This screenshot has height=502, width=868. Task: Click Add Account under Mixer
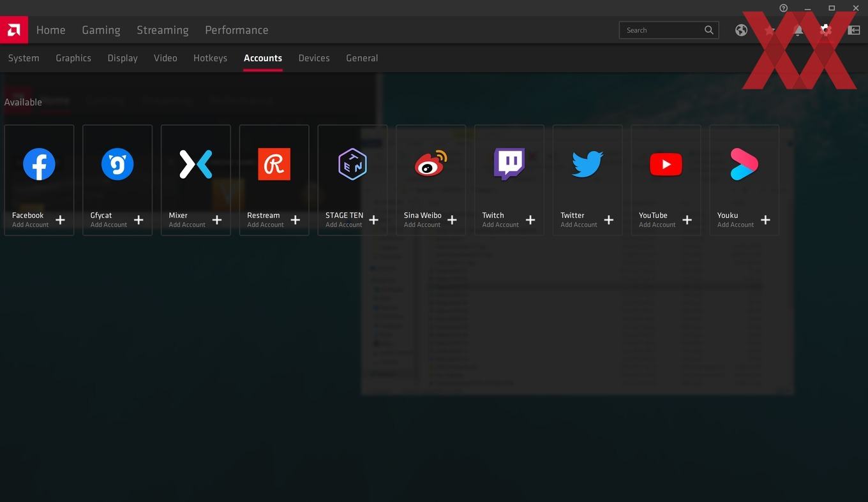tap(187, 225)
